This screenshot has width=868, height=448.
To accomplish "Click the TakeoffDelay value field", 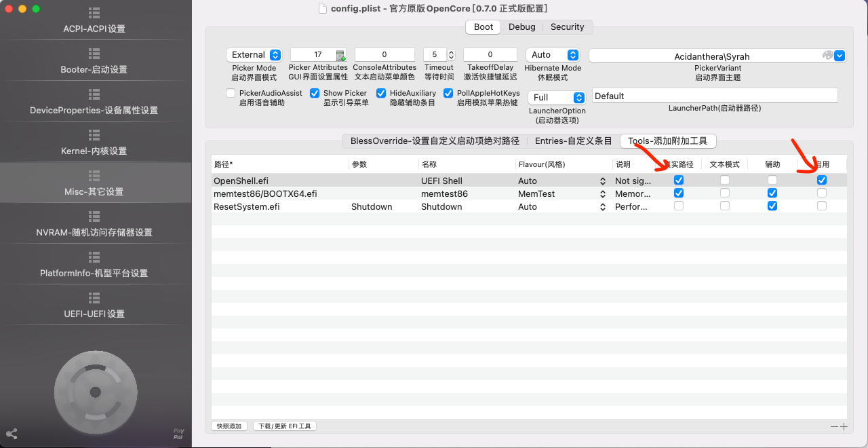I will click(490, 55).
